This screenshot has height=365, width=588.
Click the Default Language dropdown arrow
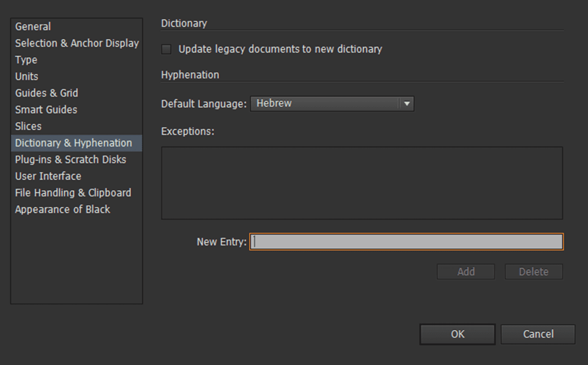coord(407,104)
